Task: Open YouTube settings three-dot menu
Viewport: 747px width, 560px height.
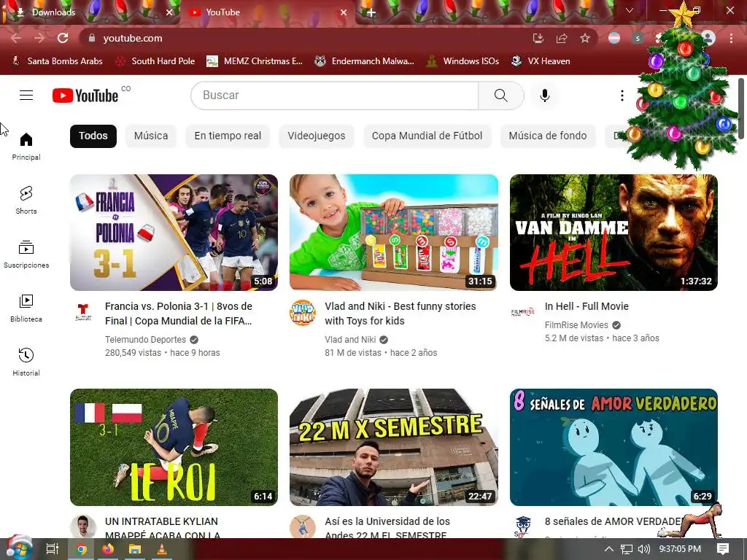Action: 622,96
